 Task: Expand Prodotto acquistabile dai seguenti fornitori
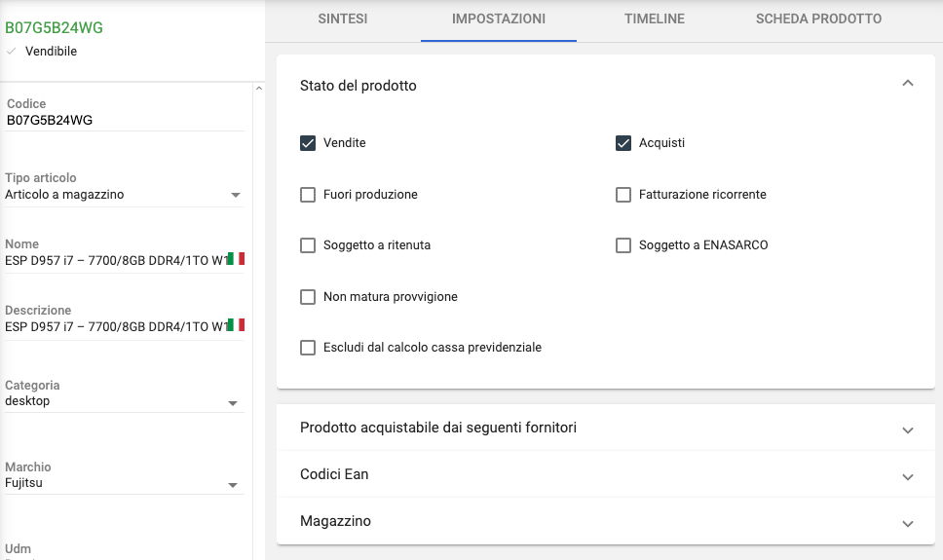908,429
